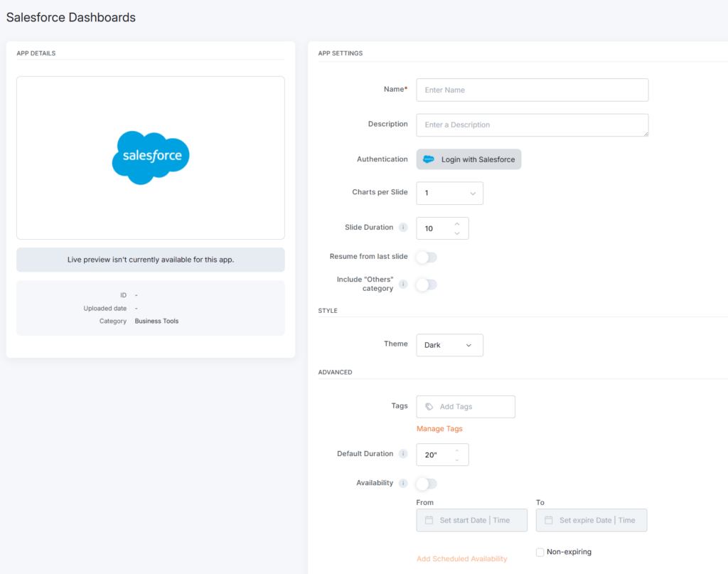Turn on the Availability toggle

coord(427,484)
